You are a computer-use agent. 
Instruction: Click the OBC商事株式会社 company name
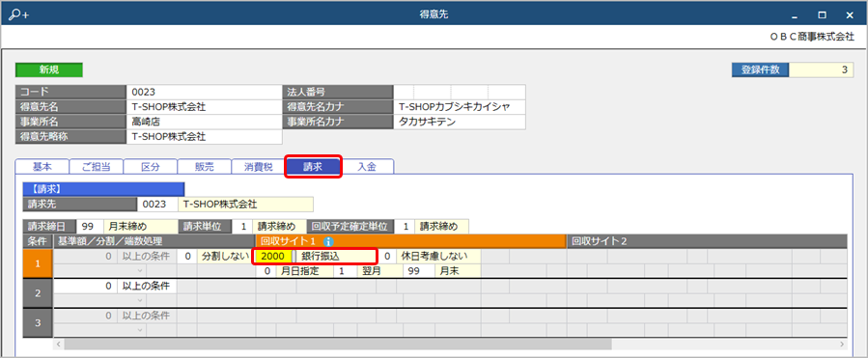point(812,37)
